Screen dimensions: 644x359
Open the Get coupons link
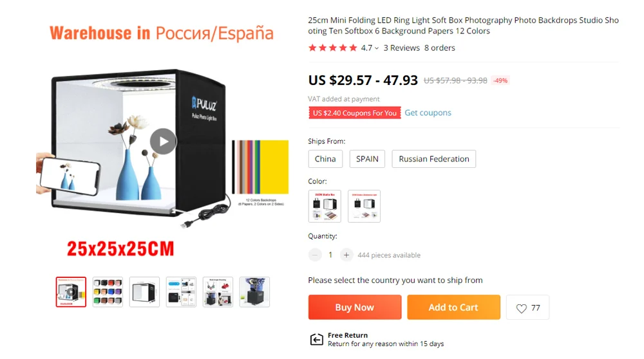coord(428,113)
